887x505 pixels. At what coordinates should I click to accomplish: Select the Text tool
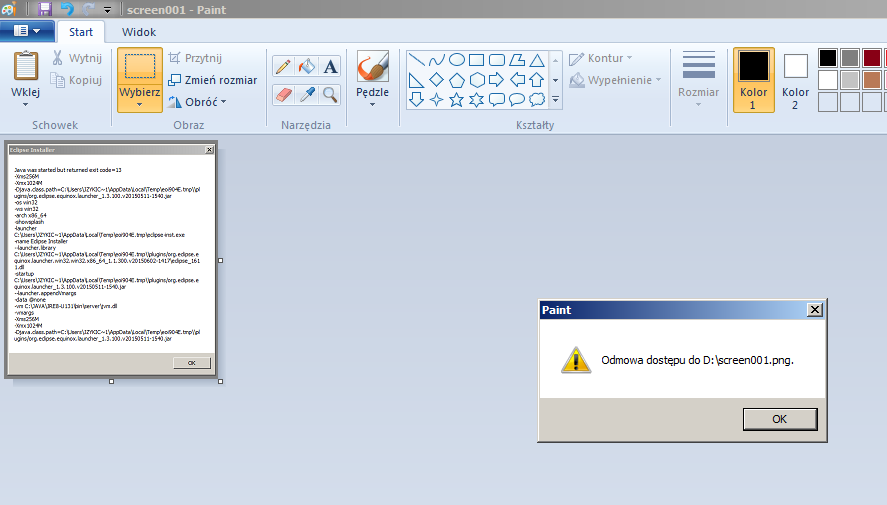coord(330,67)
